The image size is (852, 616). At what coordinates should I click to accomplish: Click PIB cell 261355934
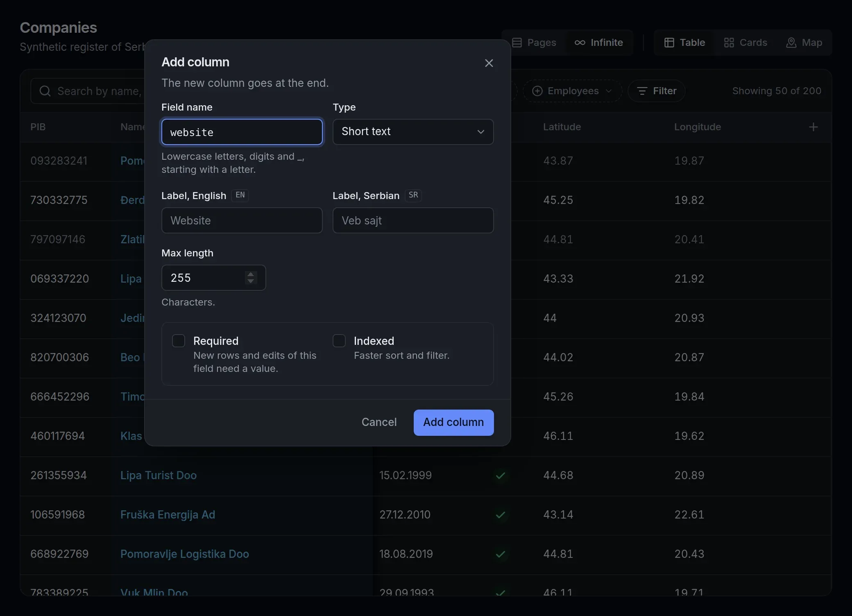pyautogui.click(x=59, y=476)
